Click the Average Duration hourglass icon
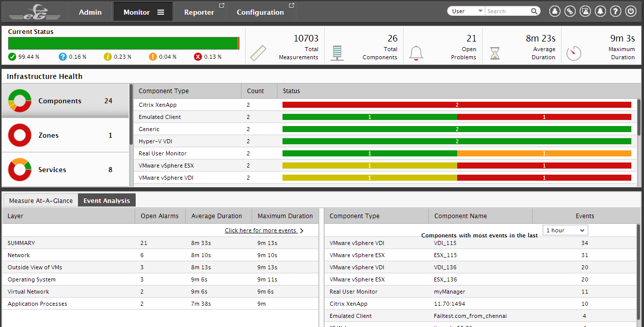This screenshot has height=327, width=644. tap(495, 53)
